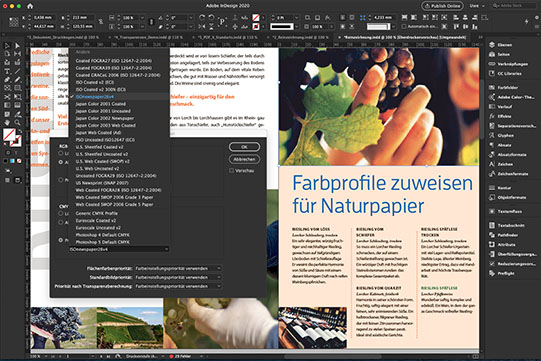The image size is (541, 361).
Task: Click the stroke swatch in control bar
Action: coord(256,26)
